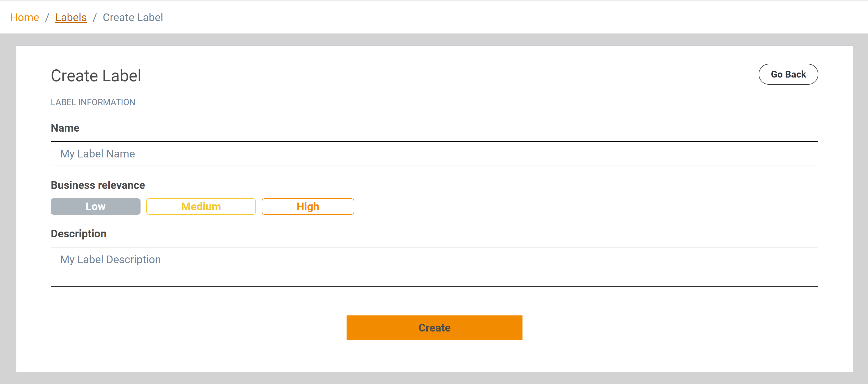Click the Home breadcrumb link
Viewport: 868px width, 384px height.
pos(24,17)
